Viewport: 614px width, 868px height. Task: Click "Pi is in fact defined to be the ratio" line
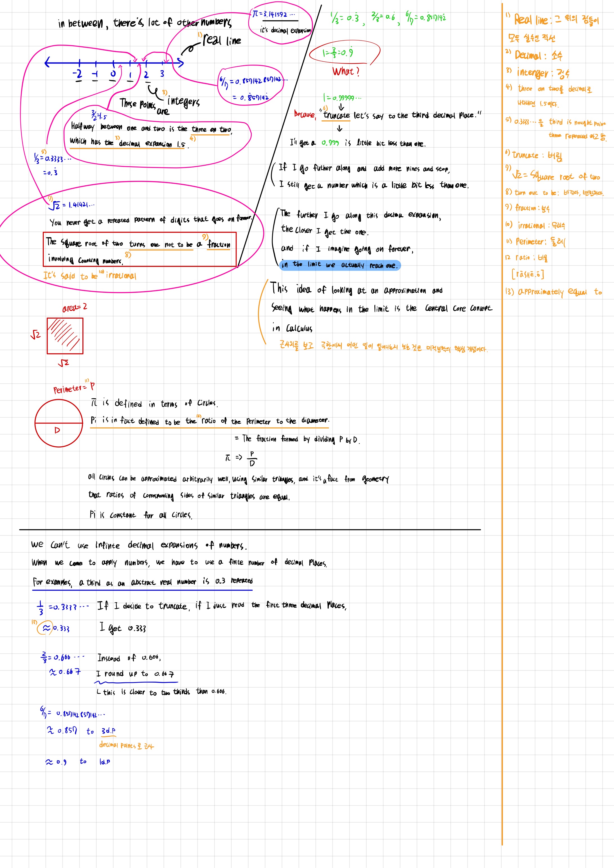click(210, 420)
